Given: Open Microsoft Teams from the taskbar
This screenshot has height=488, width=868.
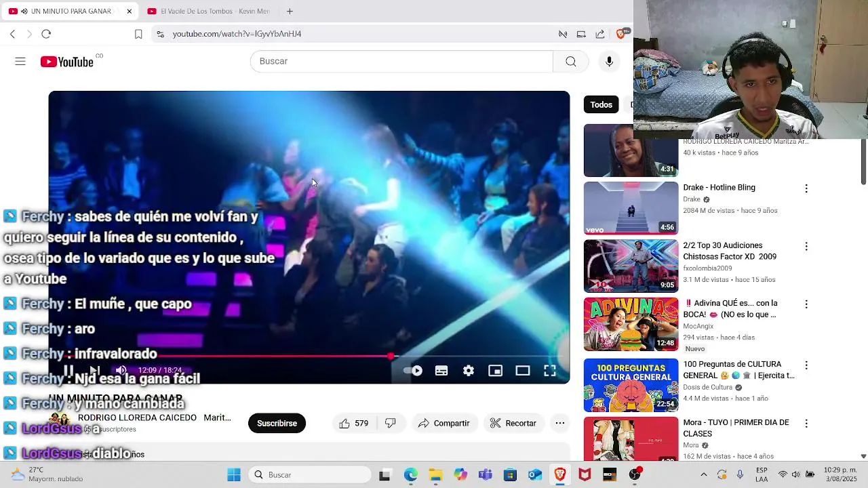Looking at the screenshot, I should pyautogui.click(x=485, y=475).
